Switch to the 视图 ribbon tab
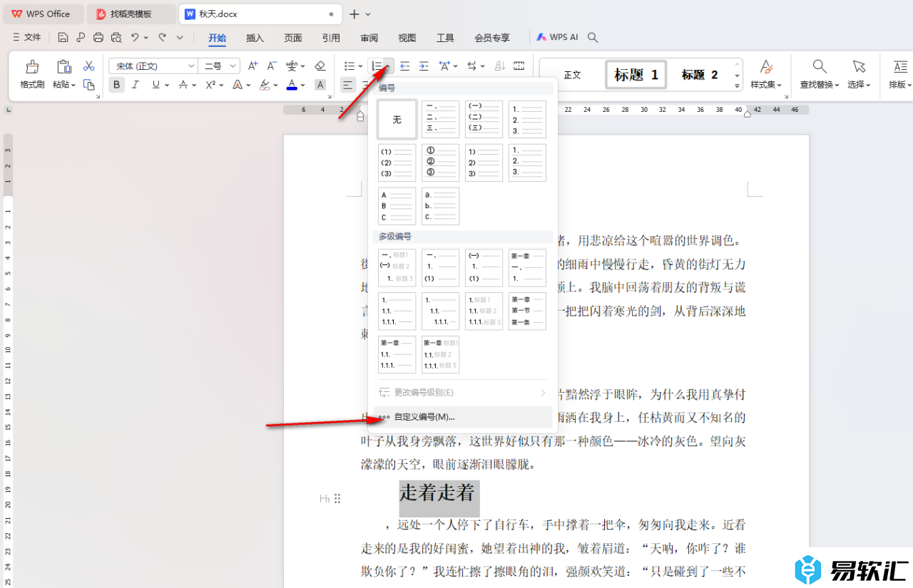The image size is (913, 588). [x=407, y=38]
